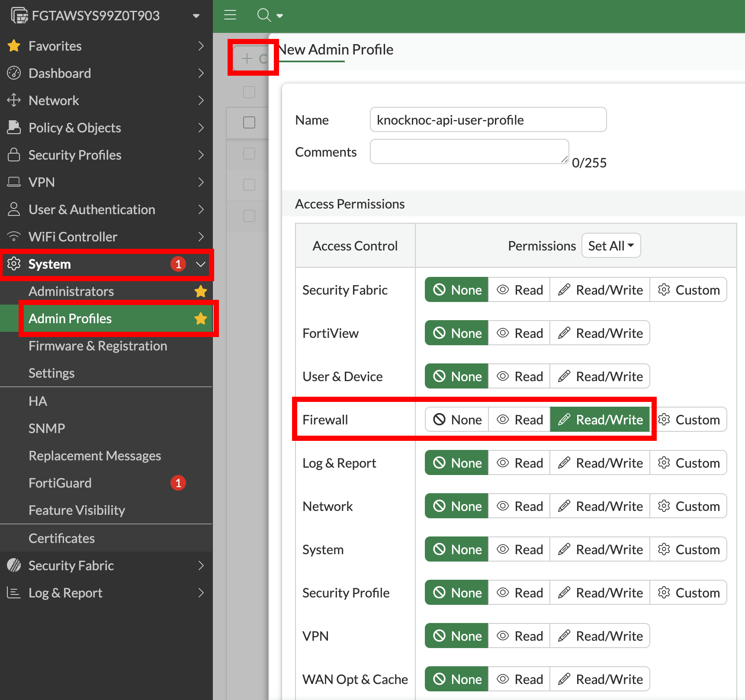Click the Comments text area
The image size is (745, 700).
(469, 152)
